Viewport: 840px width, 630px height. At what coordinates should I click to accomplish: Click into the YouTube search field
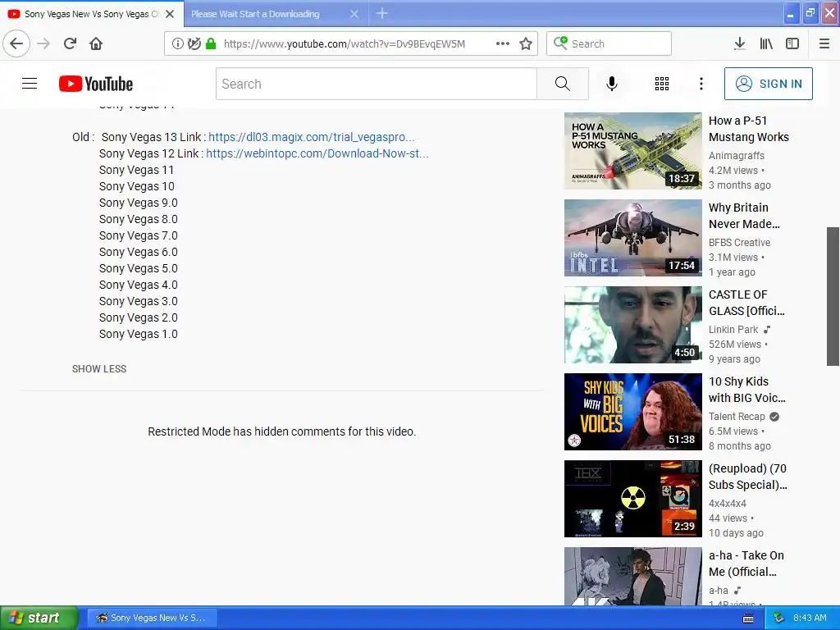[376, 84]
